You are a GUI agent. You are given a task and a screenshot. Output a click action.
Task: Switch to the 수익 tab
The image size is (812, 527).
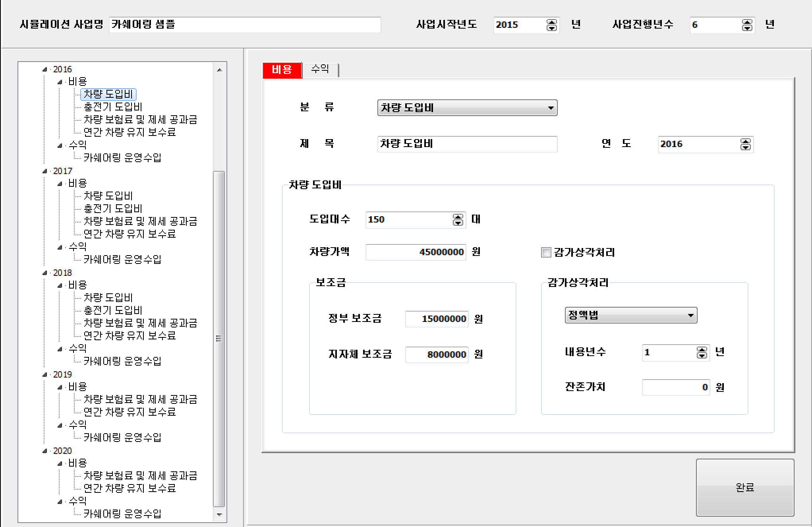[320, 70]
